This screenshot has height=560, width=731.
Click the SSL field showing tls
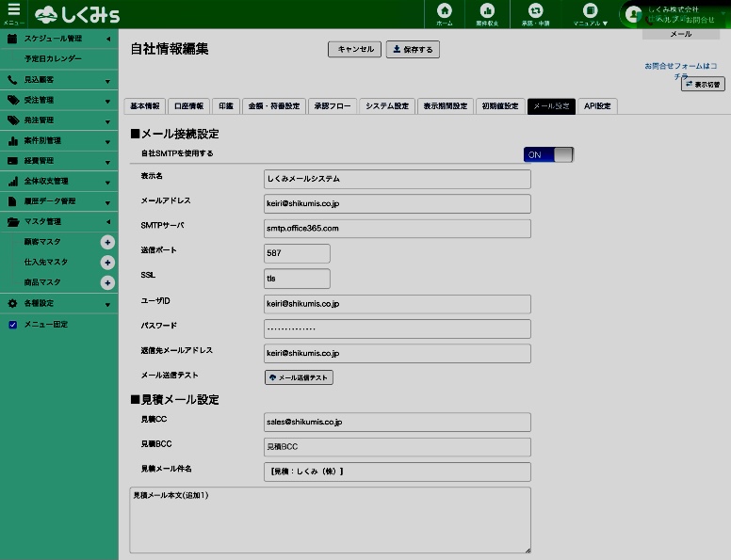coord(297,279)
